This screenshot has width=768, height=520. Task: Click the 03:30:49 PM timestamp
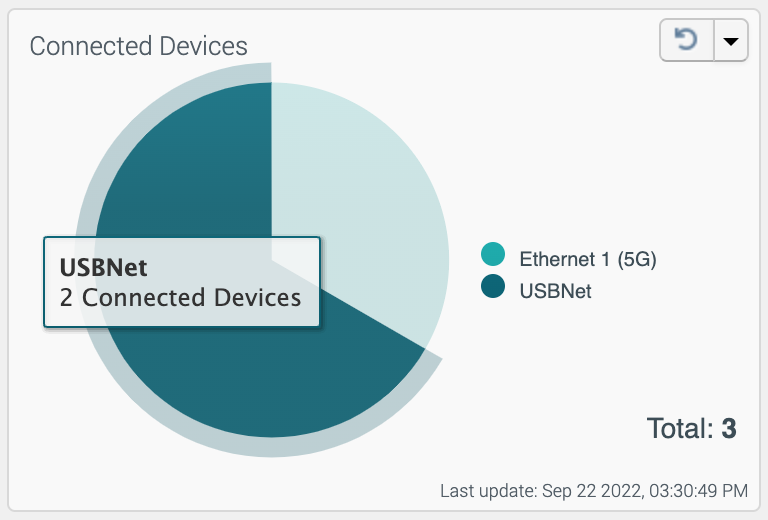(x=702, y=491)
